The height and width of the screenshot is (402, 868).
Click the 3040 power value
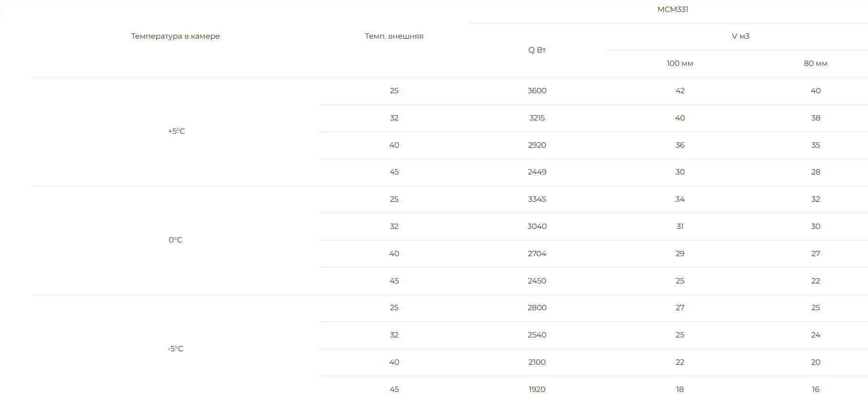537,227
